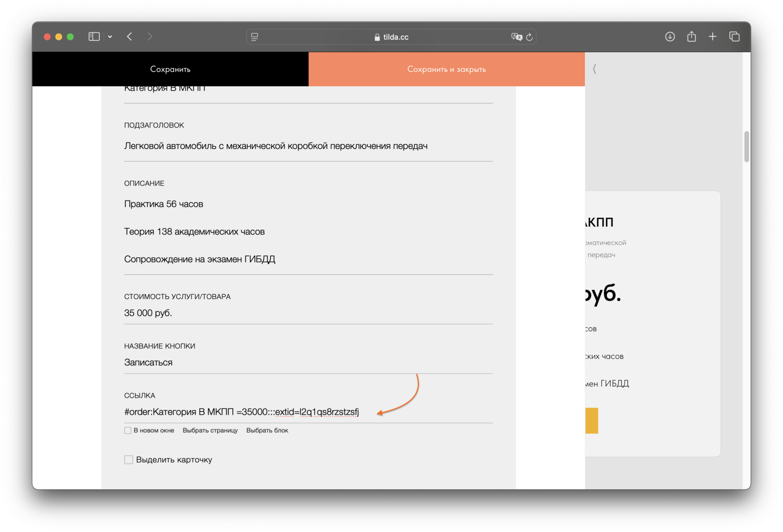Open the Выбрать блок link
Image resolution: width=783 pixels, height=532 pixels.
click(x=267, y=430)
